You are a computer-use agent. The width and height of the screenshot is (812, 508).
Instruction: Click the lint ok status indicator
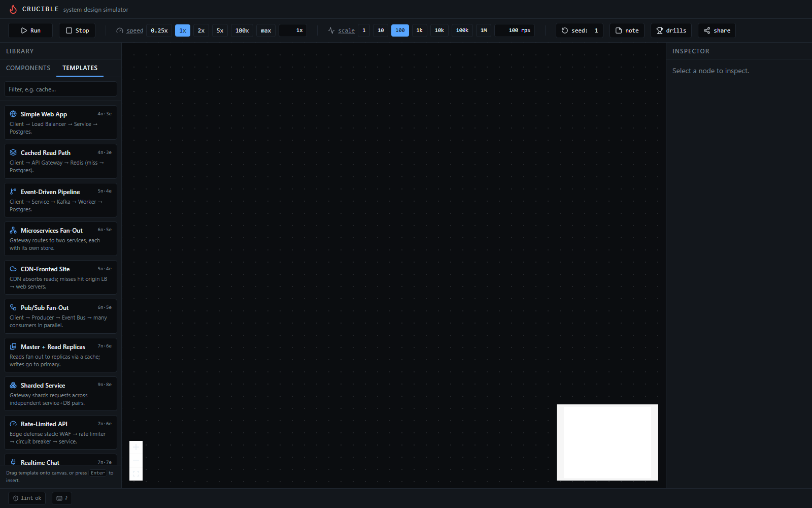click(x=27, y=498)
